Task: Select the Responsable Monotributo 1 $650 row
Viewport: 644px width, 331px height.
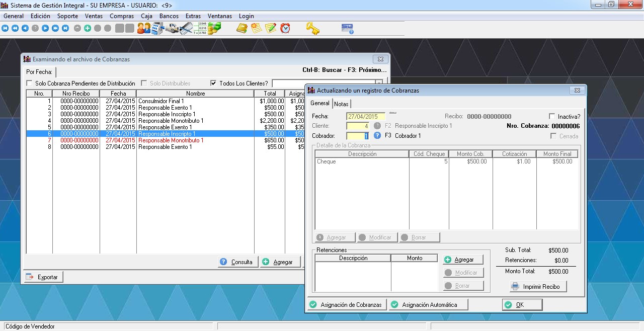Action: point(171,140)
